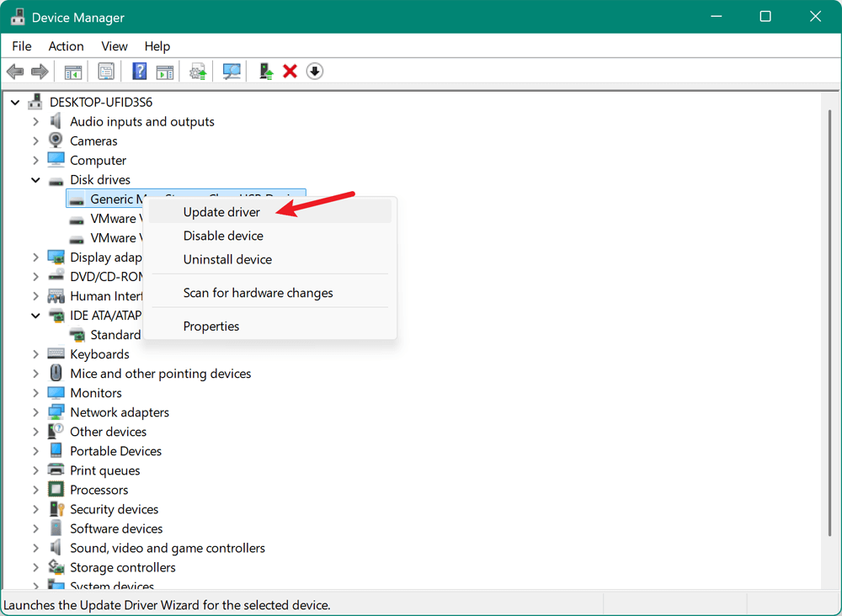Viewport: 842px width, 616px height.
Task: Collapse the IDE ATA/ATAPI controllers branch
Action: (x=35, y=315)
